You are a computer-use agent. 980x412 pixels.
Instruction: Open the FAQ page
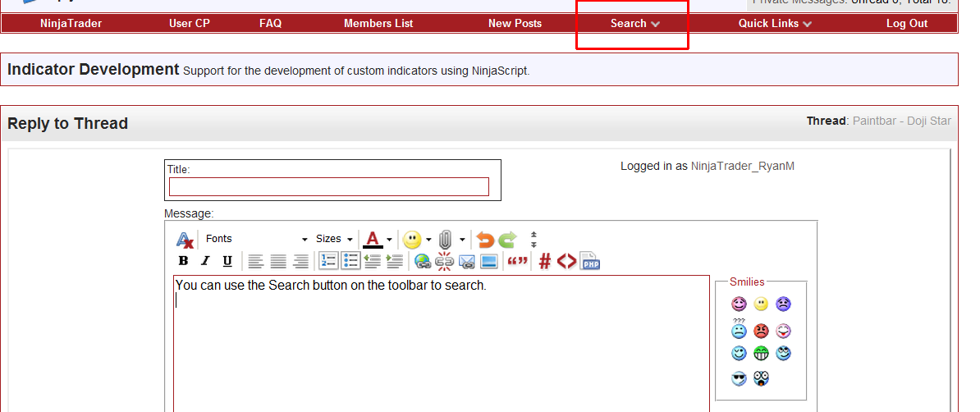point(271,23)
